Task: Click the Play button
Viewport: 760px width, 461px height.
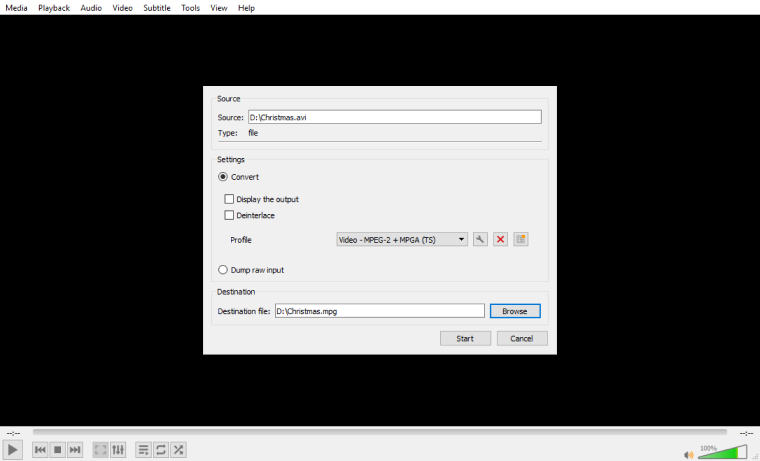Action: click(x=12, y=450)
